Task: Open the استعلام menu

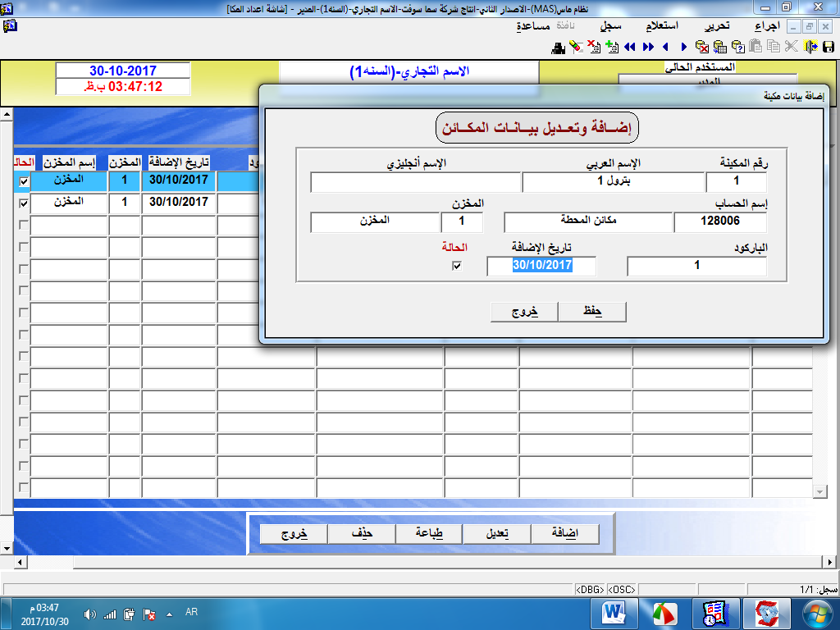Action: point(659,26)
